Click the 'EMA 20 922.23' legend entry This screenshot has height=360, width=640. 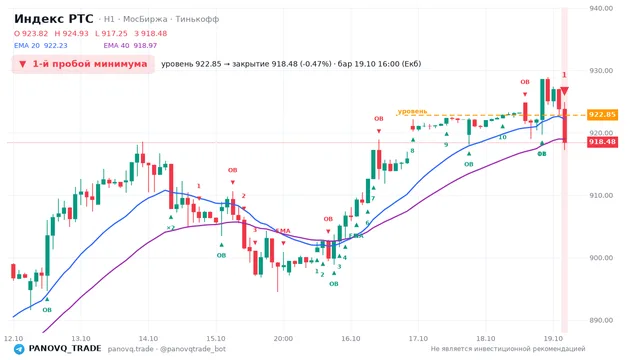[x=41, y=46]
